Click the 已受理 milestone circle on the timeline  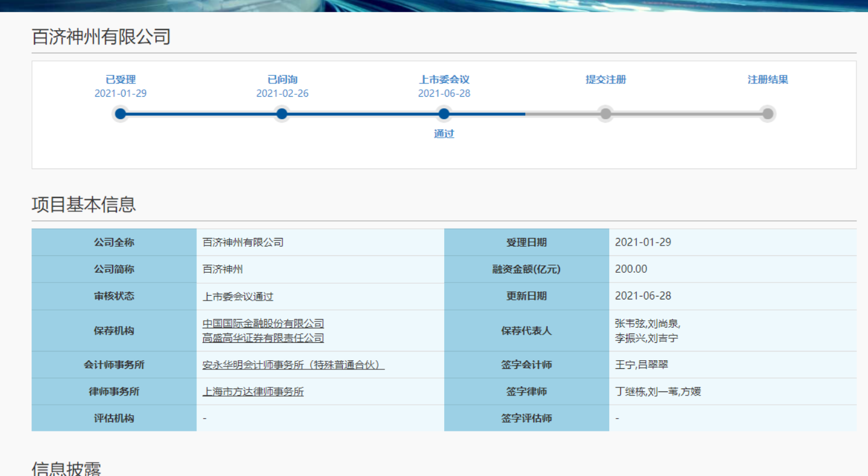pos(120,113)
